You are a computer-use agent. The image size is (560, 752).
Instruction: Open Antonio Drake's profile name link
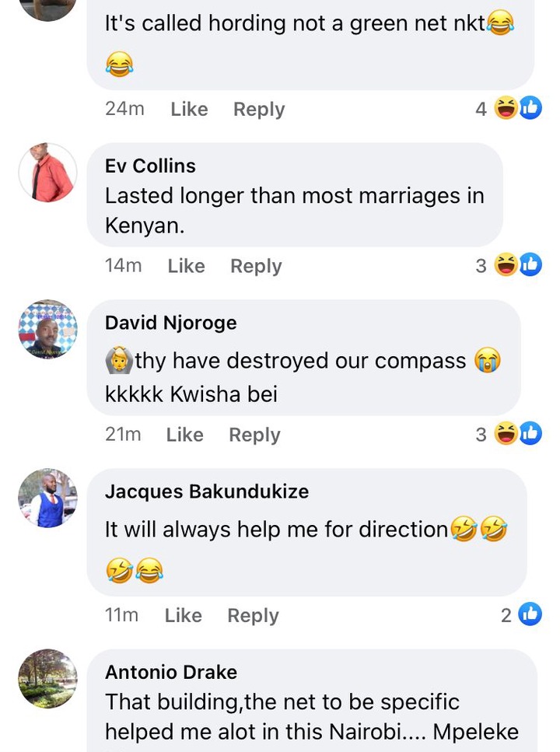tap(171, 672)
